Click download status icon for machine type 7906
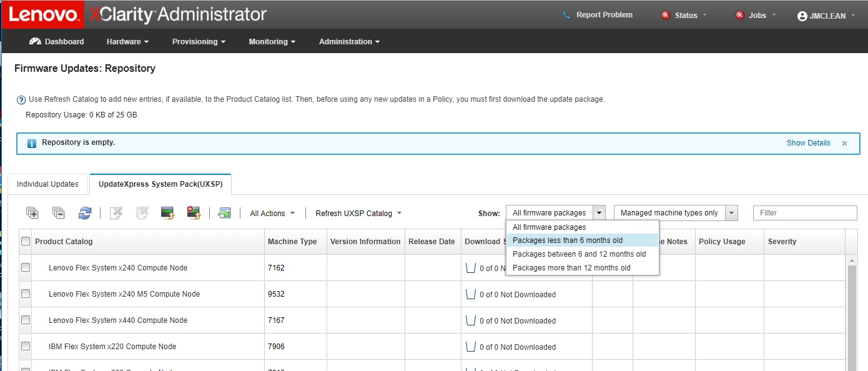868x371 pixels. coord(471,347)
